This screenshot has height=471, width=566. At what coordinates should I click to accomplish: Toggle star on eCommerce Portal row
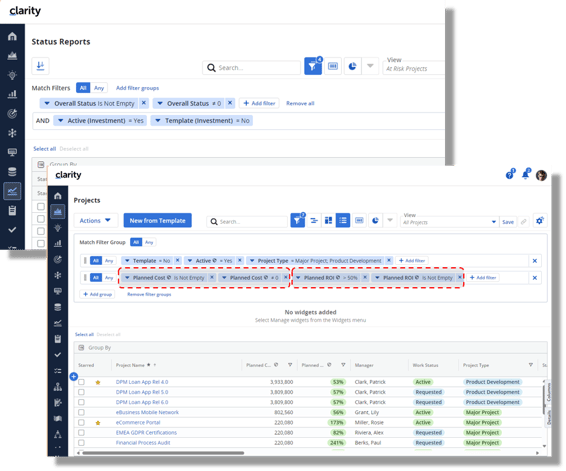(x=98, y=423)
